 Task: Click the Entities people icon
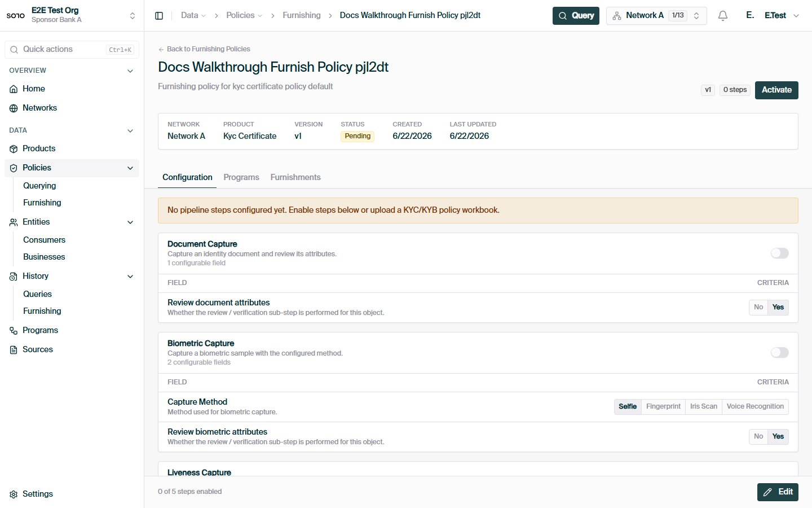pos(14,222)
